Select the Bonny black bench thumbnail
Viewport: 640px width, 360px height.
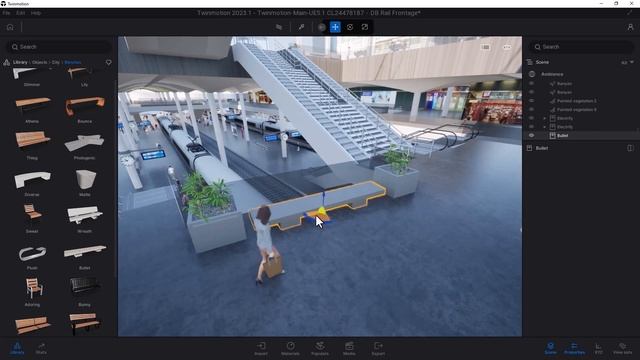pos(84,286)
